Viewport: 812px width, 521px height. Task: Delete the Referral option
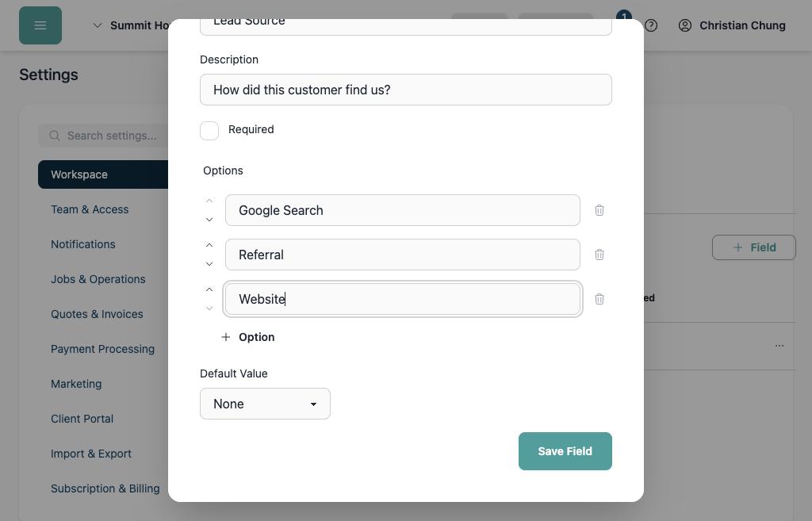point(599,255)
